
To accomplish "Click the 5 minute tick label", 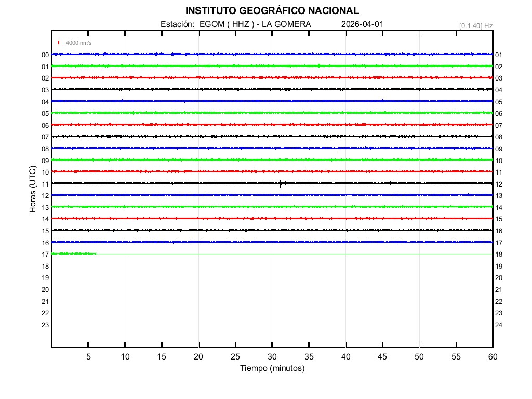I will click(x=88, y=356).
